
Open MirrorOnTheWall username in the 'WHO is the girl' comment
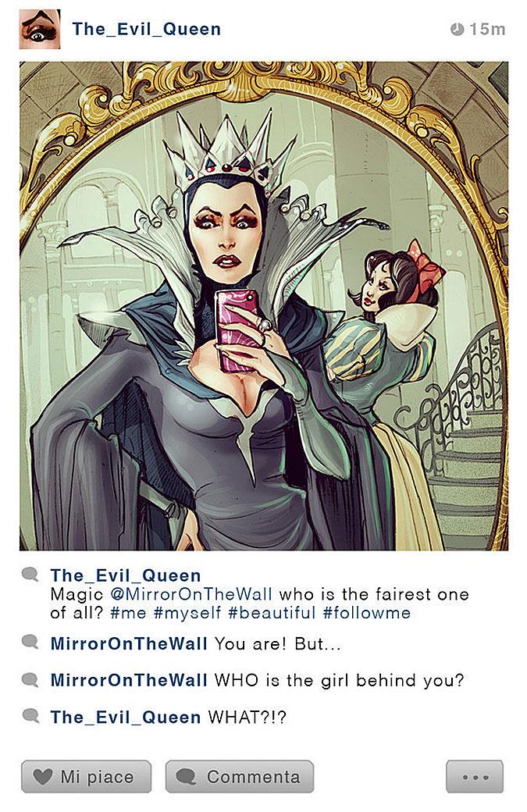(x=129, y=681)
